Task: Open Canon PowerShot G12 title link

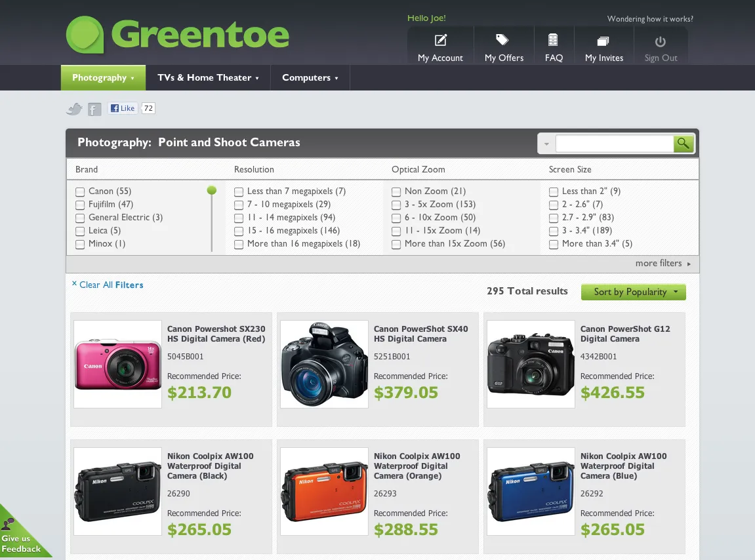Action: point(625,334)
